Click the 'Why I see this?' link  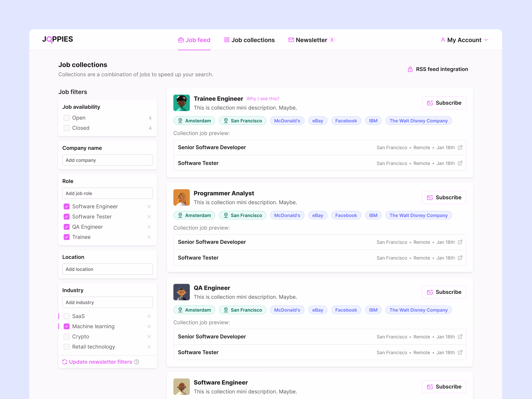pos(263,99)
